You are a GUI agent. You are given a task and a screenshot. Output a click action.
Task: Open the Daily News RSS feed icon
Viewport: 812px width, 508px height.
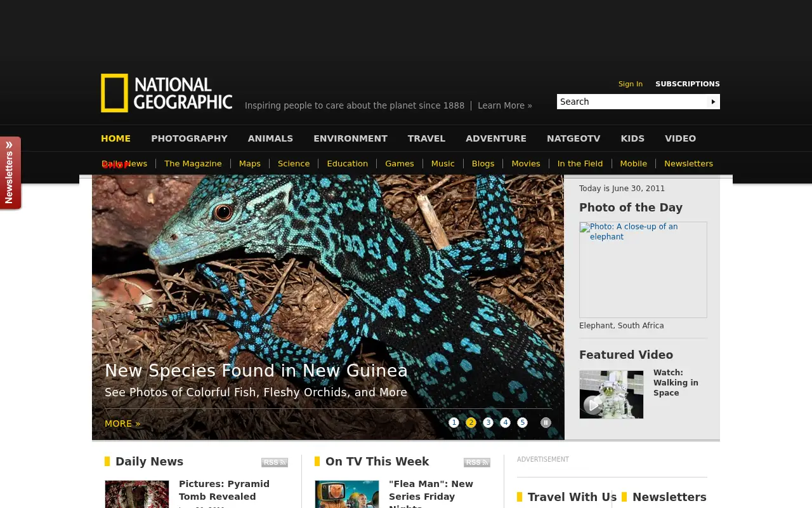(x=275, y=462)
